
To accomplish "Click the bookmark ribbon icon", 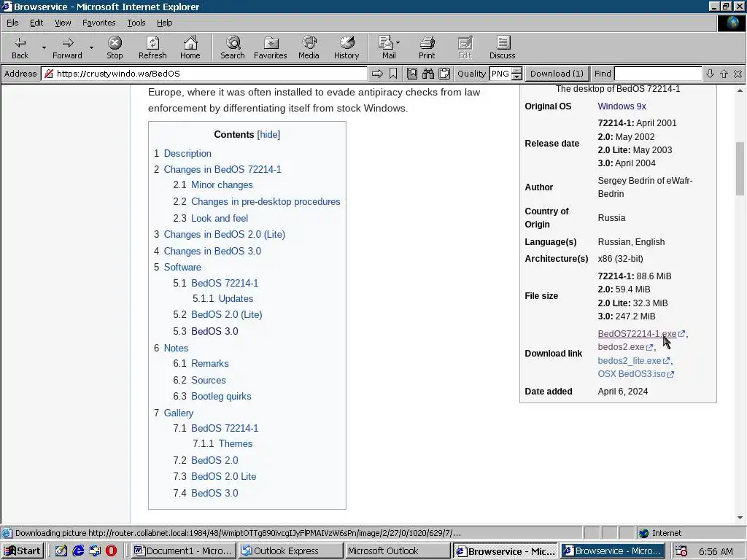I will tap(393, 74).
